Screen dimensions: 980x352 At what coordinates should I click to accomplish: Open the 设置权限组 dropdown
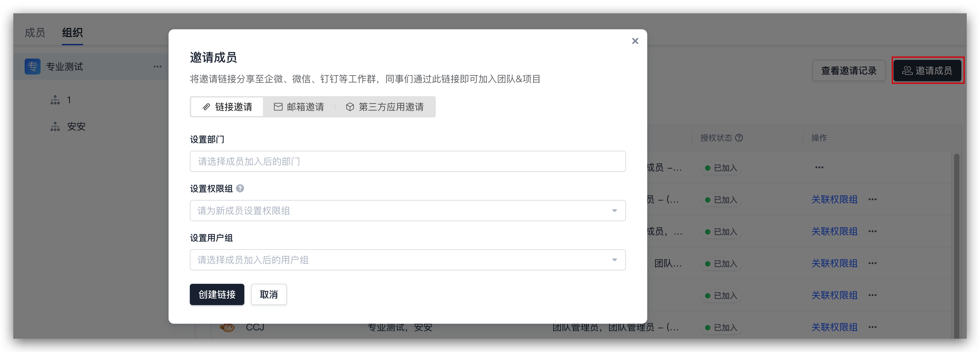coord(408,210)
